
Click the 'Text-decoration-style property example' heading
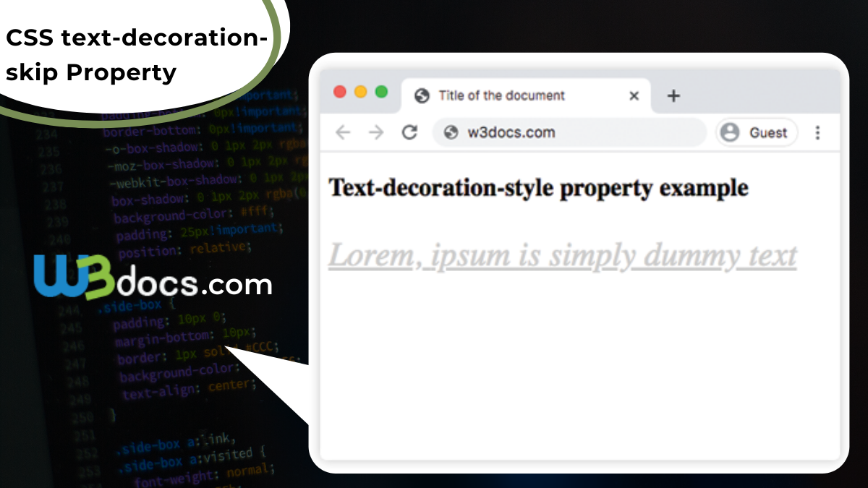point(538,188)
